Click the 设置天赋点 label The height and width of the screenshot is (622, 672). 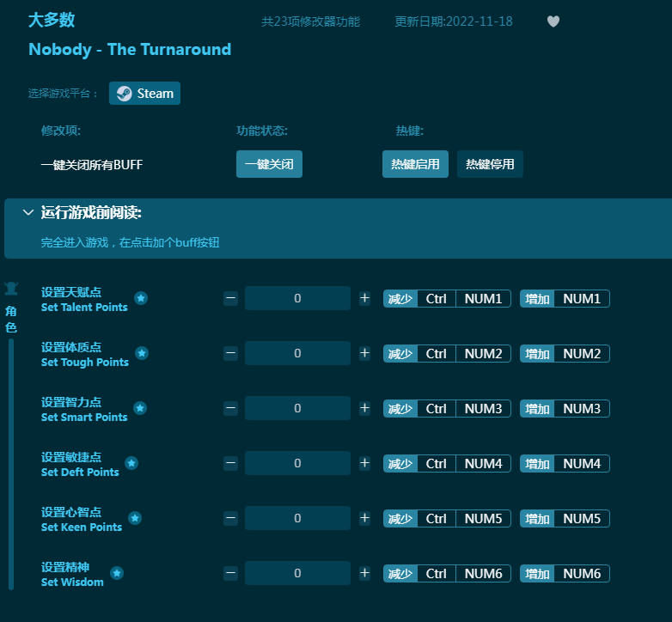tap(71, 292)
